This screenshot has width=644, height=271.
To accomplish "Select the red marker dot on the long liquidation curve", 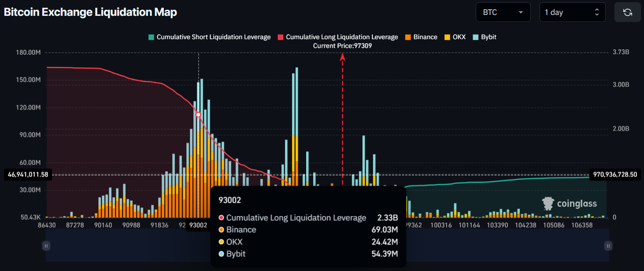I will tap(198, 114).
